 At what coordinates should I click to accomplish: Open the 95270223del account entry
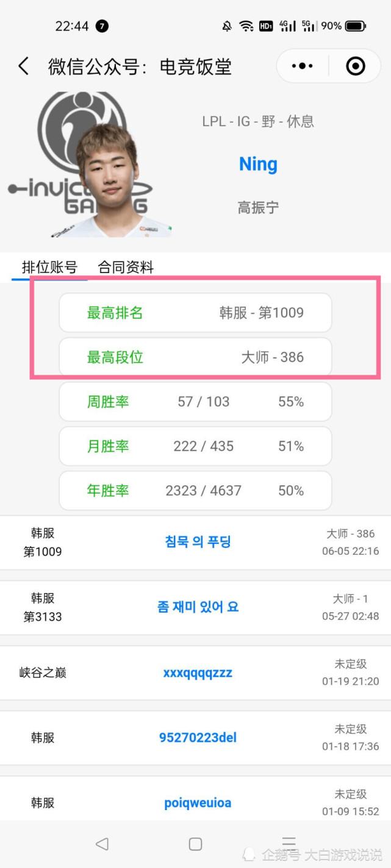pyautogui.click(x=197, y=738)
